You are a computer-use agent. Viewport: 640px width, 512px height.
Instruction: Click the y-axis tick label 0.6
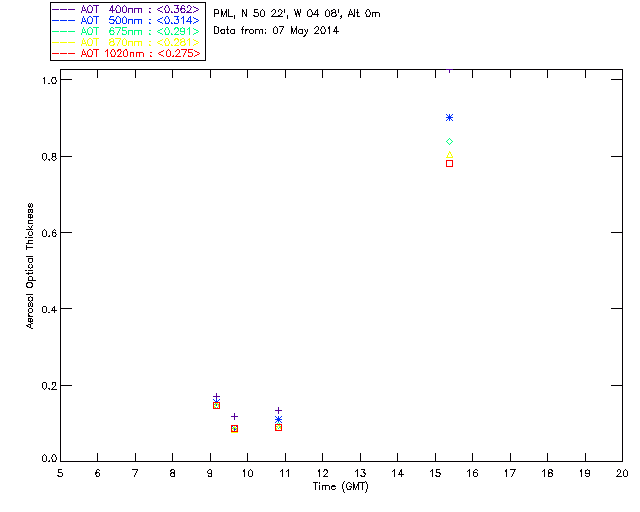pyautogui.click(x=49, y=233)
